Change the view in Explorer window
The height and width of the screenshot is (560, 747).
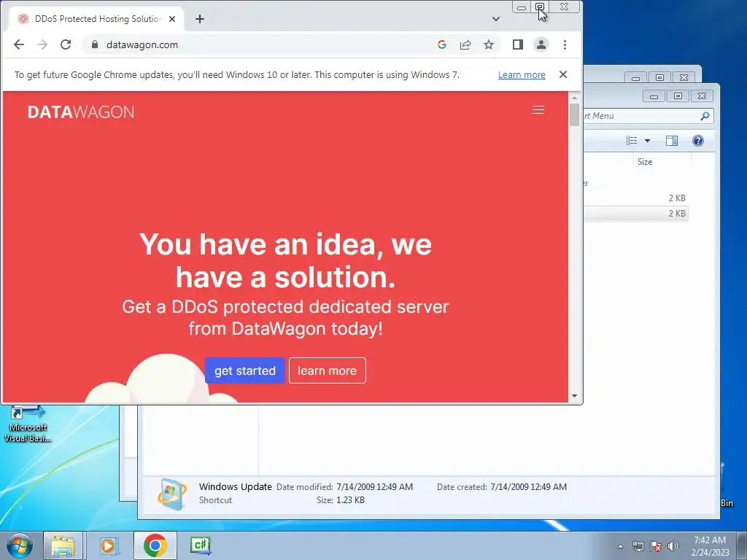tap(631, 141)
